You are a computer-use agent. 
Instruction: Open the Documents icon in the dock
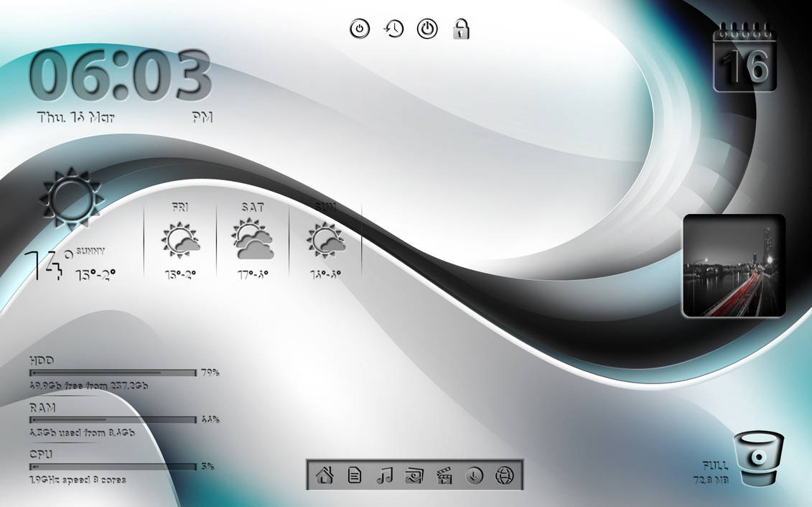[x=355, y=474]
